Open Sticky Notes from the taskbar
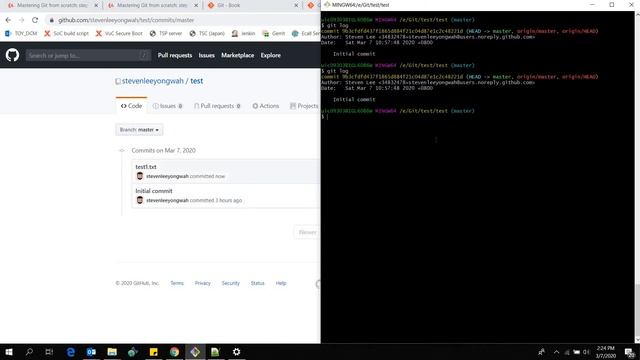The height and width of the screenshot is (360, 640). (153, 352)
